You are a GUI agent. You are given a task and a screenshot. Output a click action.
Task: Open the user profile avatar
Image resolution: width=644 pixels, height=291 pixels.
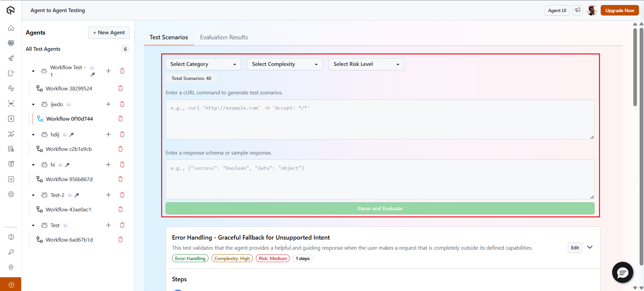coord(592,10)
